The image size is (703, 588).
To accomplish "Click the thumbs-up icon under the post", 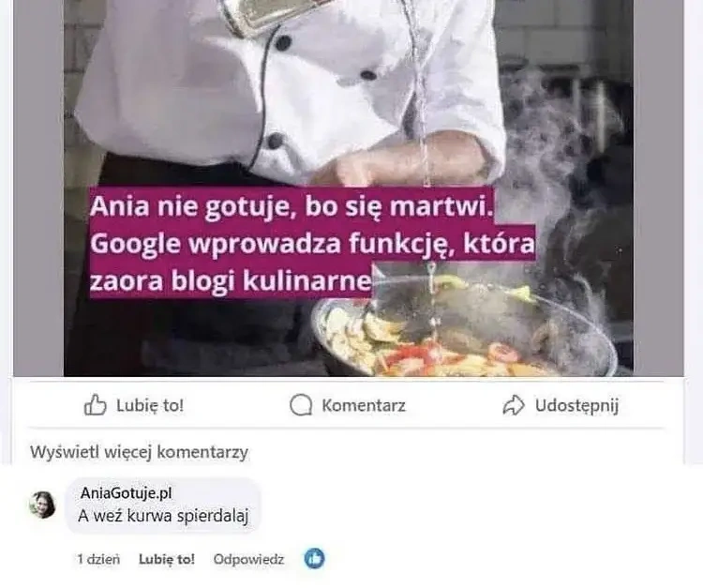I will pos(95,405).
